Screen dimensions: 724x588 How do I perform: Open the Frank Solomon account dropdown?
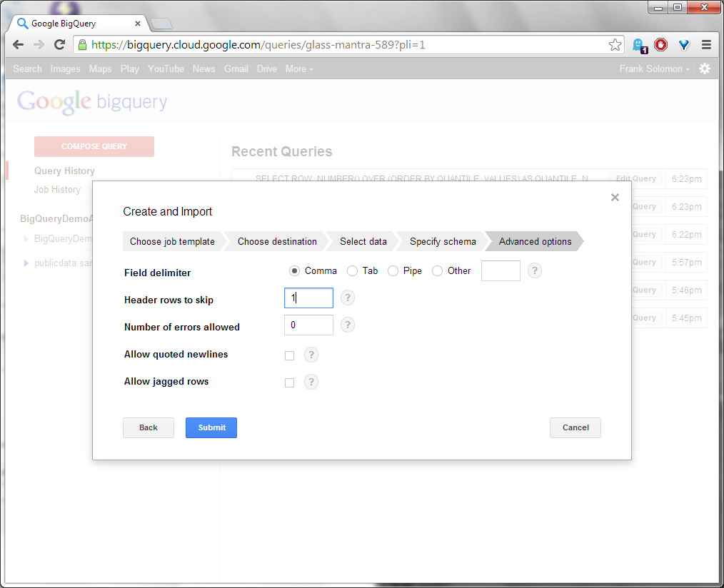(x=654, y=69)
